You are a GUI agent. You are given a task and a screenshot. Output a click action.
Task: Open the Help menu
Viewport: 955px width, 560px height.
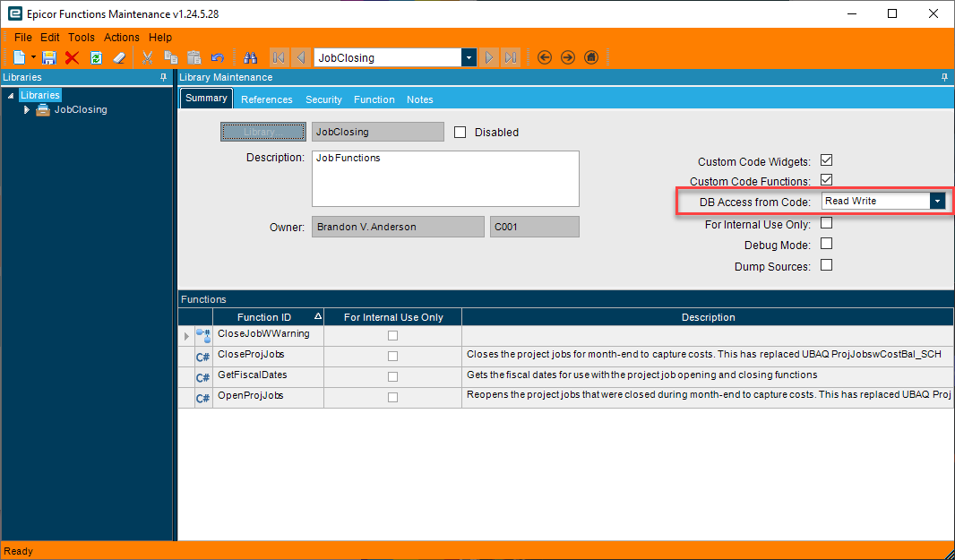coord(160,37)
